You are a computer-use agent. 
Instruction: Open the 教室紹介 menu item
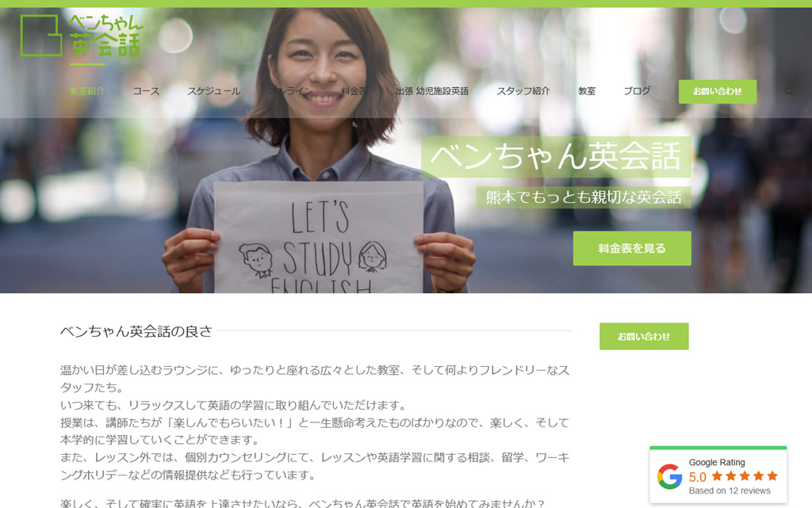pyautogui.click(x=87, y=91)
